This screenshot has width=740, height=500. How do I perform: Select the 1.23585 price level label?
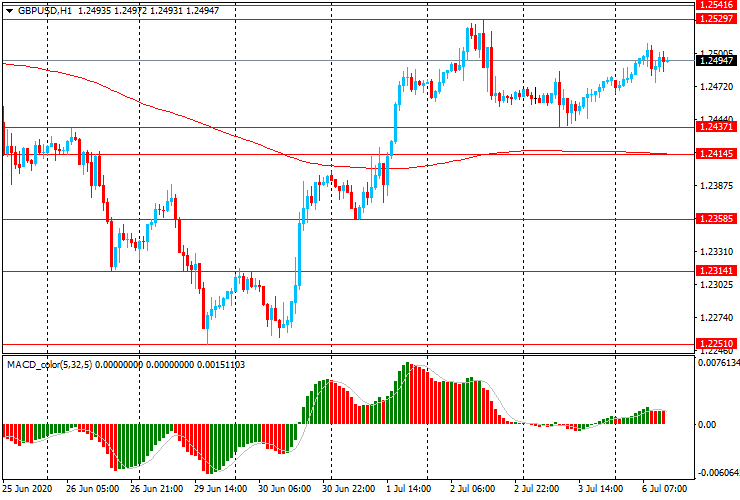click(x=716, y=219)
